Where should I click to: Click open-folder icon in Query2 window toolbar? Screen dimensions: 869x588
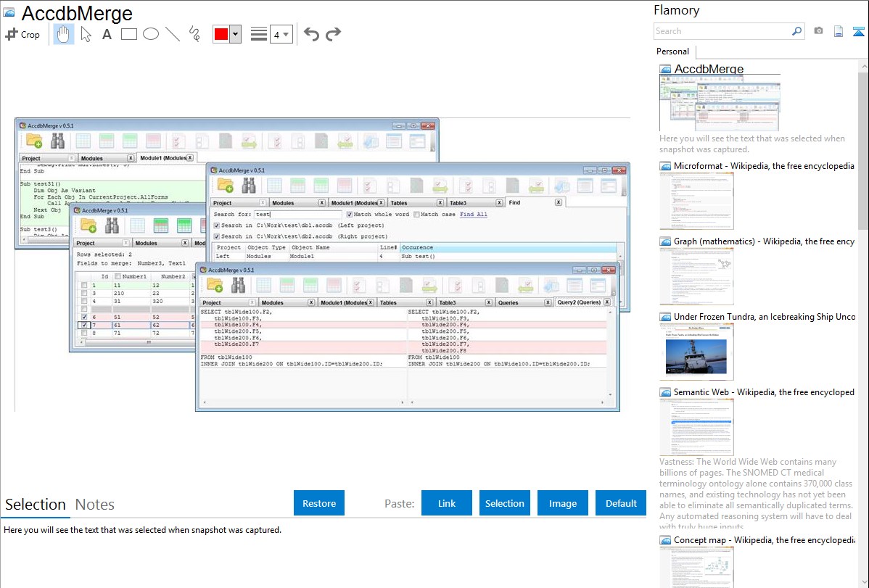[x=215, y=285]
